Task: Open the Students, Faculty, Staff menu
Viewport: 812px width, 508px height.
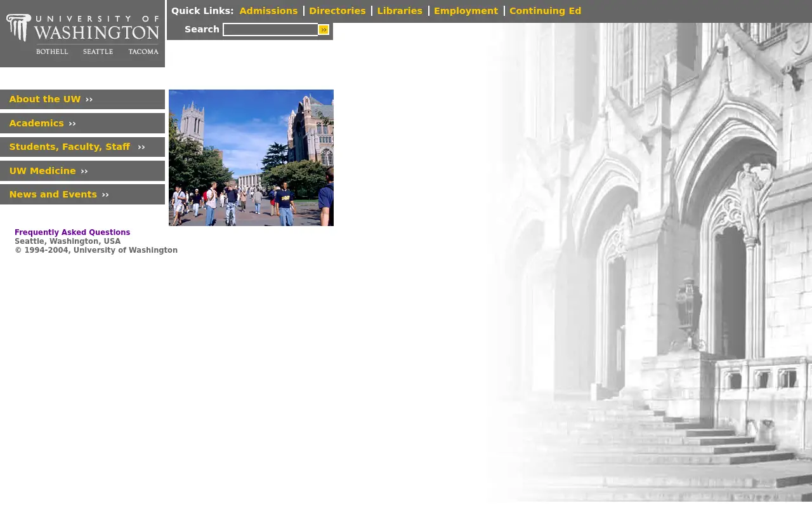Action: pyautogui.click(x=70, y=147)
